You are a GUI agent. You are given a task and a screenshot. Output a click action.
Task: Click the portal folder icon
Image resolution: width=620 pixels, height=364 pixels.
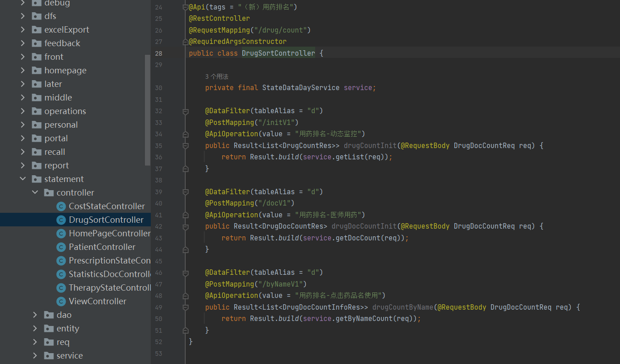[37, 139]
